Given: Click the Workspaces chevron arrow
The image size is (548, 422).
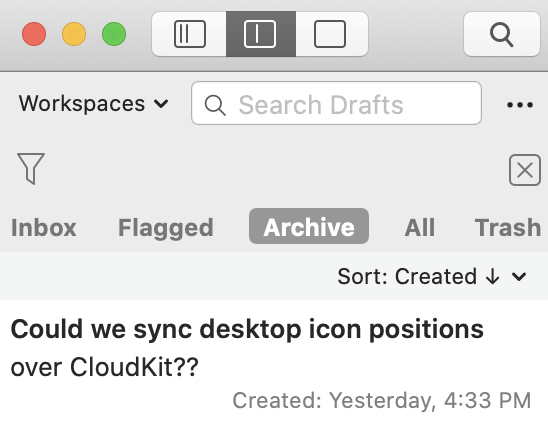Looking at the screenshot, I should point(161,104).
